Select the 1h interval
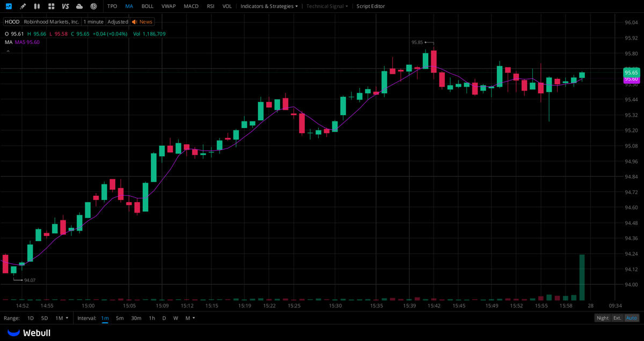The width and height of the screenshot is (644, 341). tap(152, 318)
